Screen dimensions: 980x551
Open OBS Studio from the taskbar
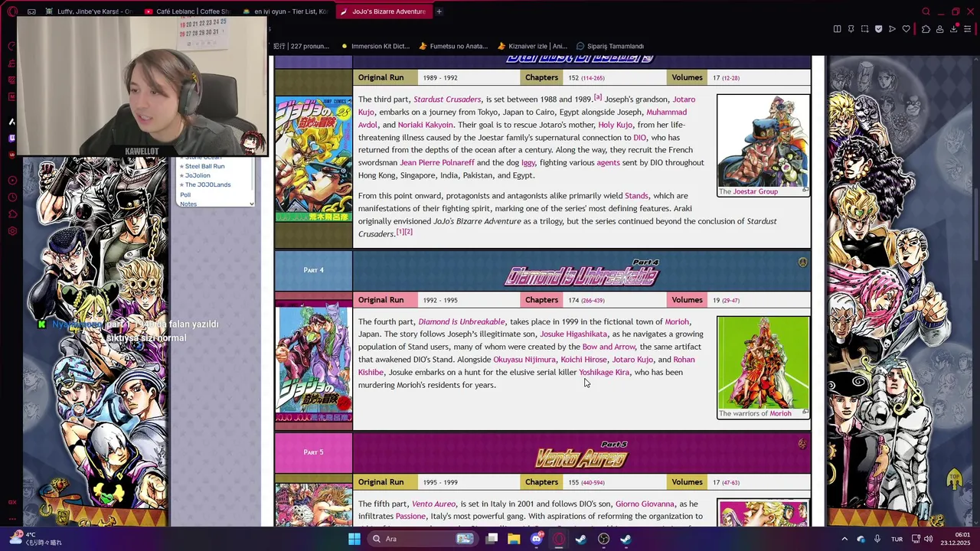click(x=603, y=539)
